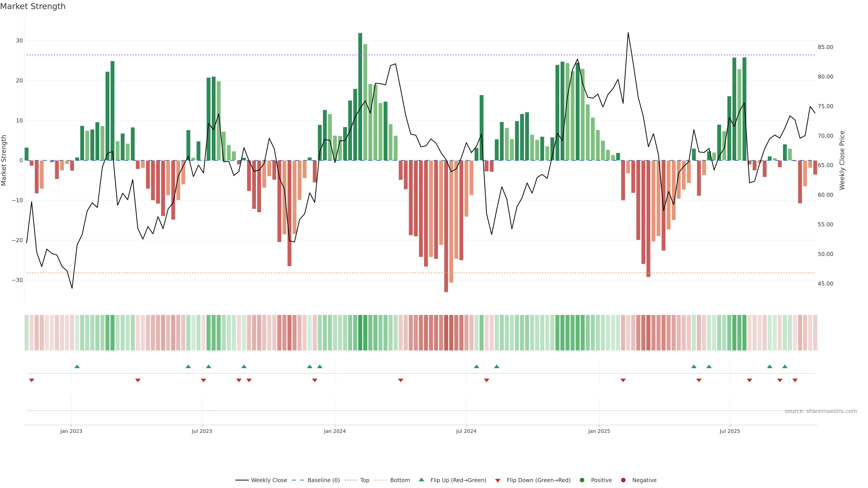Click the 85.00 right axis label

click(x=825, y=47)
